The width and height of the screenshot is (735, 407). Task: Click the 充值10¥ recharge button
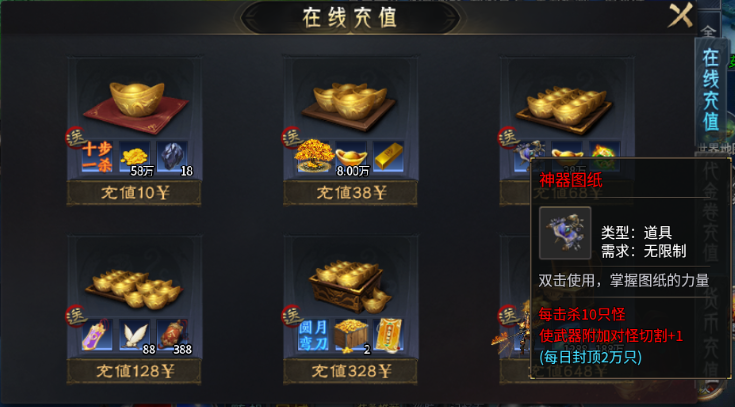(x=134, y=193)
